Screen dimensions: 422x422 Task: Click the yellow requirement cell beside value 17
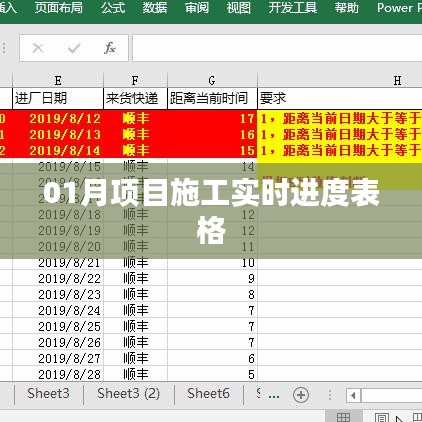point(340,118)
